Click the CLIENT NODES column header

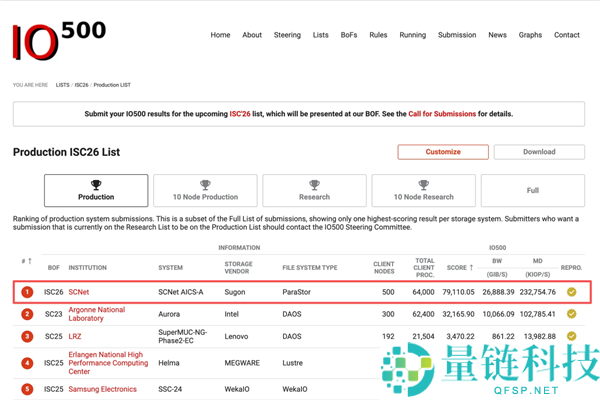(x=384, y=267)
